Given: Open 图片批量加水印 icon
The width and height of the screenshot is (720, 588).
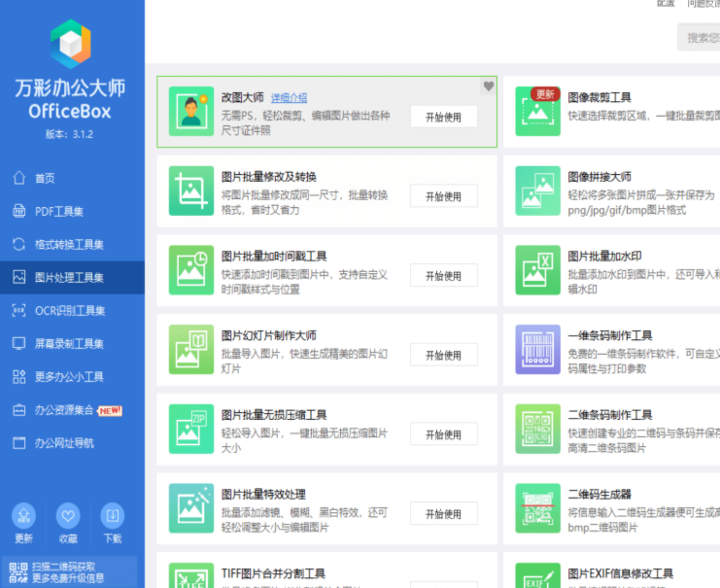Looking at the screenshot, I should (x=537, y=270).
